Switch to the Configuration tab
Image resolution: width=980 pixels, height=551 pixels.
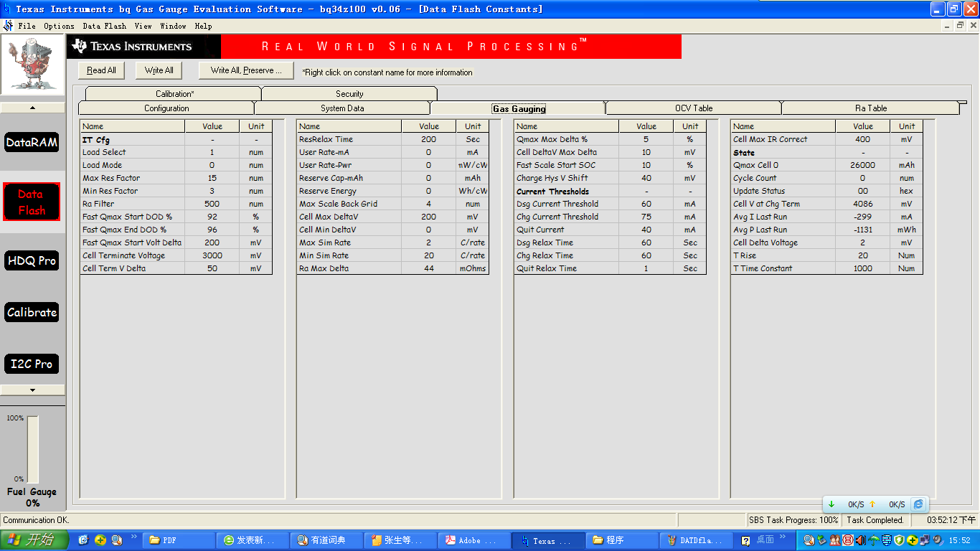coord(166,108)
